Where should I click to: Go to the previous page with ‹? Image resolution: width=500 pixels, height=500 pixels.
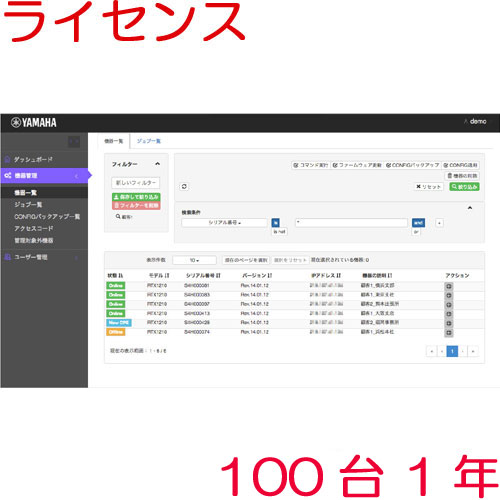[x=442, y=351]
